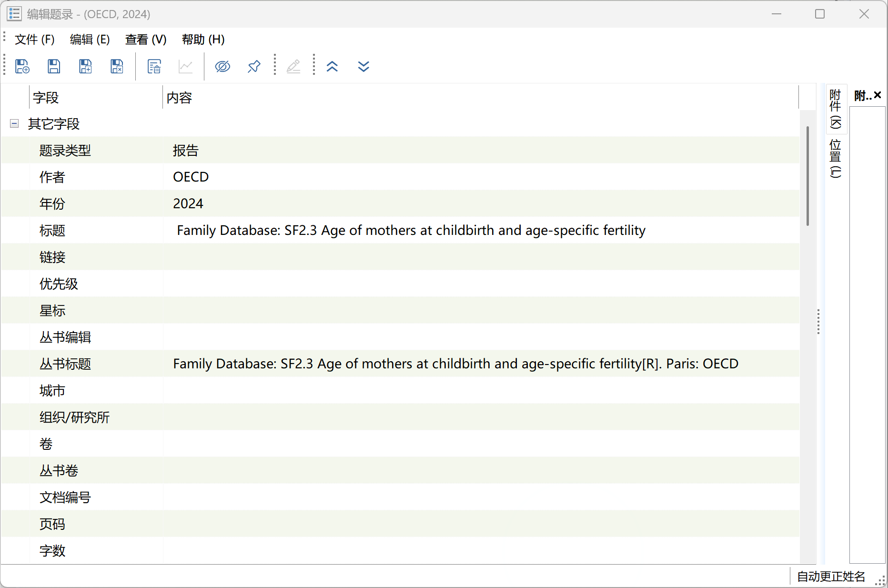
Task: Switch to the 附件 (K) side tab
Action: click(x=836, y=109)
